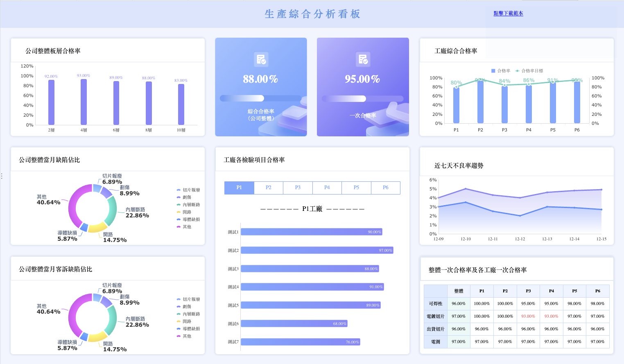
Task: Open the 點擊下載範本 link
Action: [509, 13]
